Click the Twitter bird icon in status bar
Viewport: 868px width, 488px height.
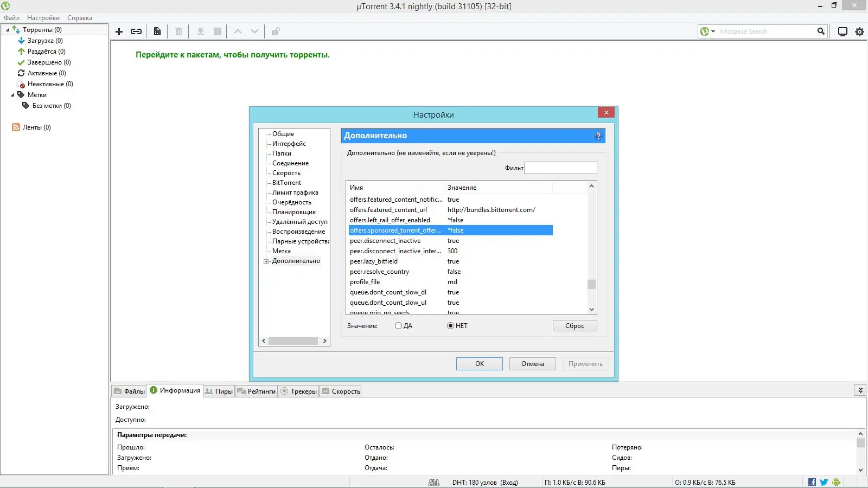point(824,482)
